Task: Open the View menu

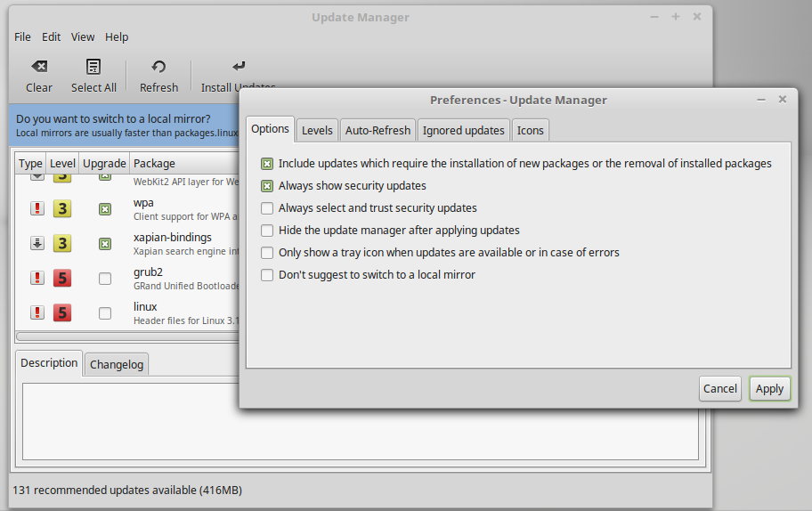Action: click(83, 36)
